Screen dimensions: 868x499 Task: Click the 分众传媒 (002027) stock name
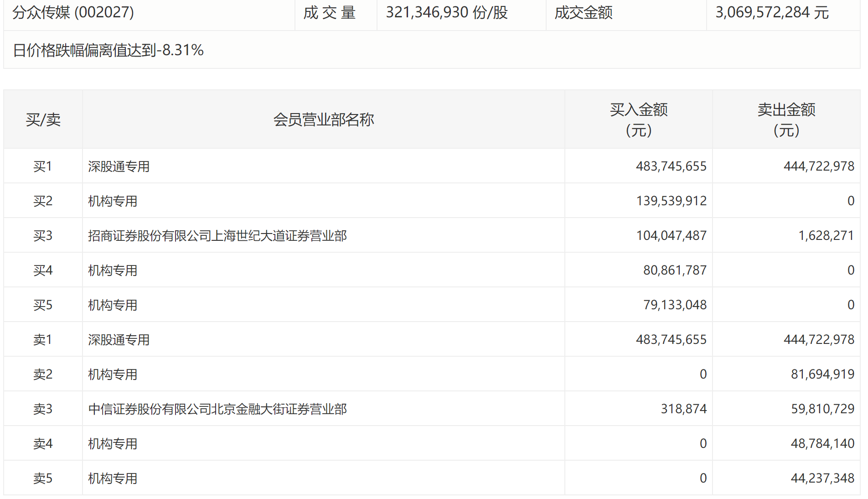73,13
